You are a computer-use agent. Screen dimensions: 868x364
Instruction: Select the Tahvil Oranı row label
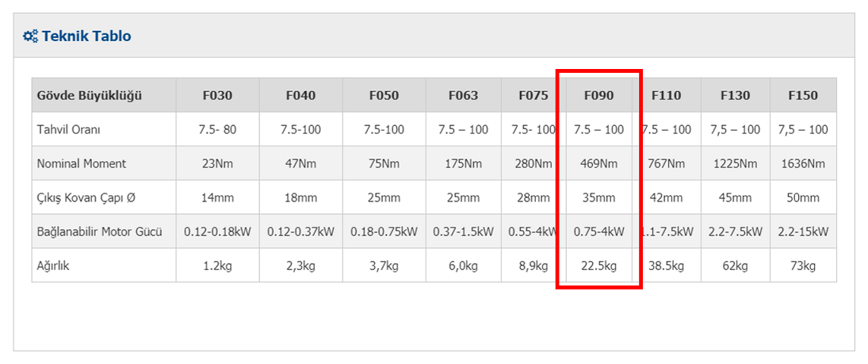69,129
